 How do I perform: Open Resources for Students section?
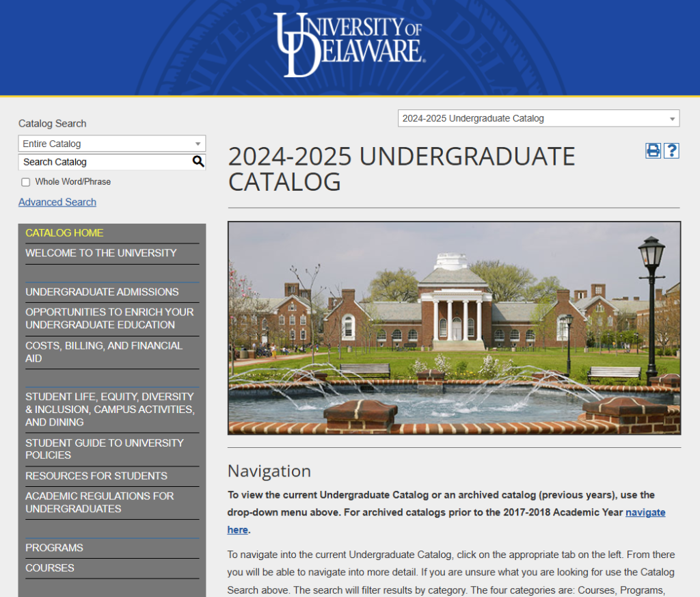coord(96,476)
